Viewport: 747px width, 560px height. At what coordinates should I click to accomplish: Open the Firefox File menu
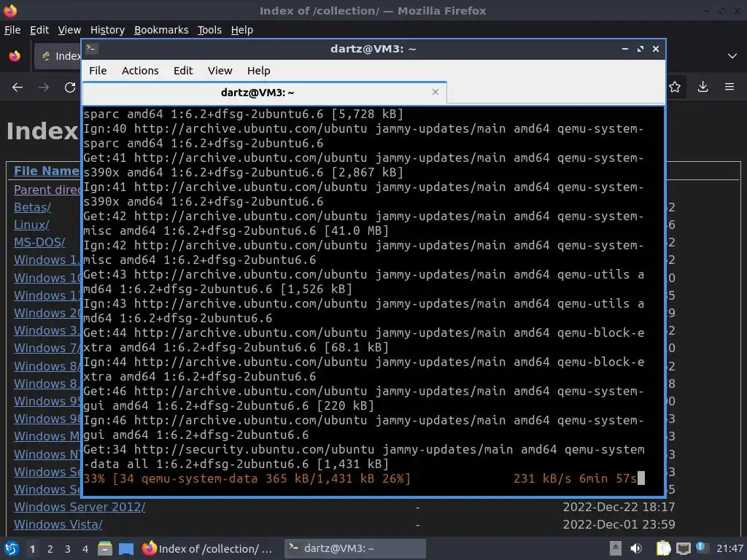(x=12, y=30)
